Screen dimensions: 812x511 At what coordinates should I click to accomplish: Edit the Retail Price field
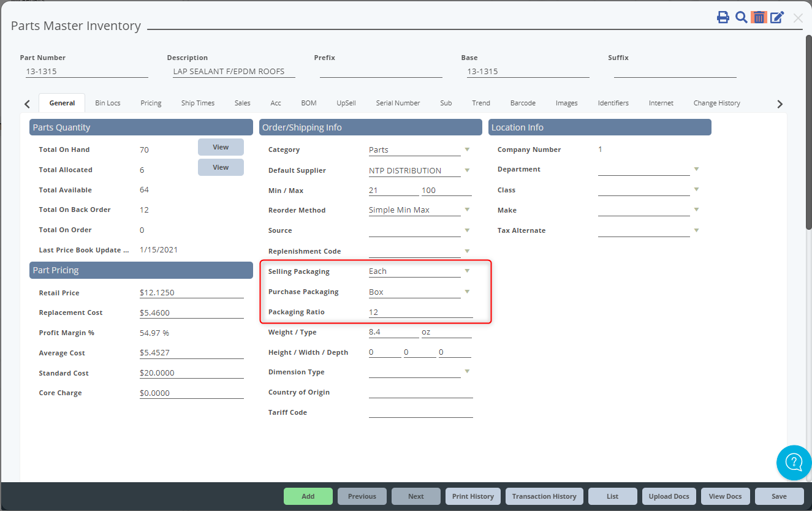coord(192,292)
